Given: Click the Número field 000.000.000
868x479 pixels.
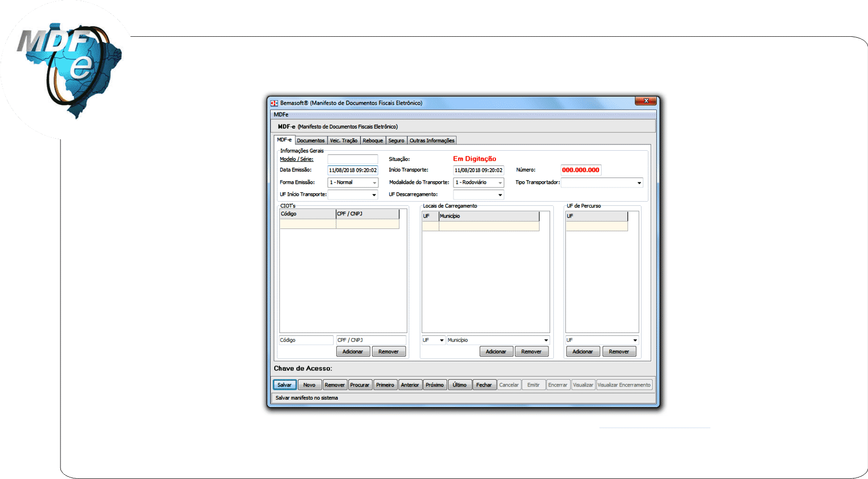Looking at the screenshot, I should (581, 170).
